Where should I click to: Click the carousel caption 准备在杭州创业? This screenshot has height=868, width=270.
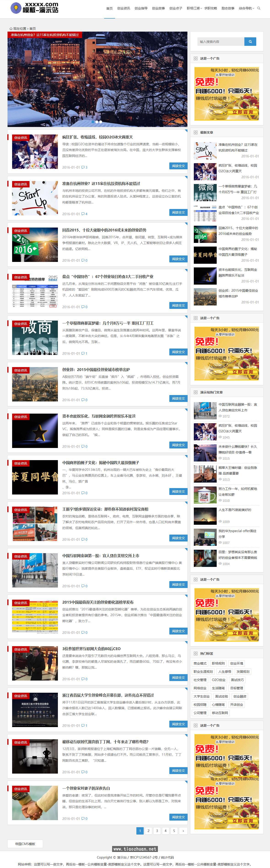(45, 35)
